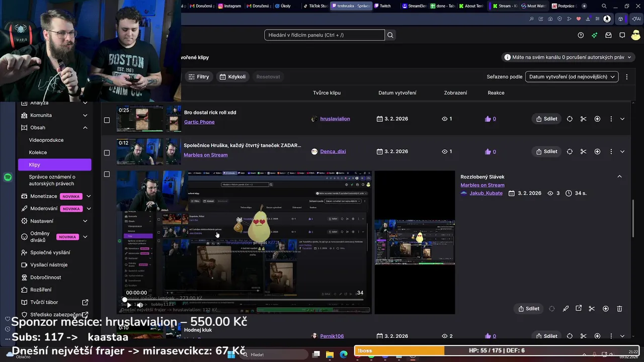Viewport: 644px width, 362px height.
Task: Click the dashboard search field Hledání v řídicím panelu
Action: (x=325, y=35)
